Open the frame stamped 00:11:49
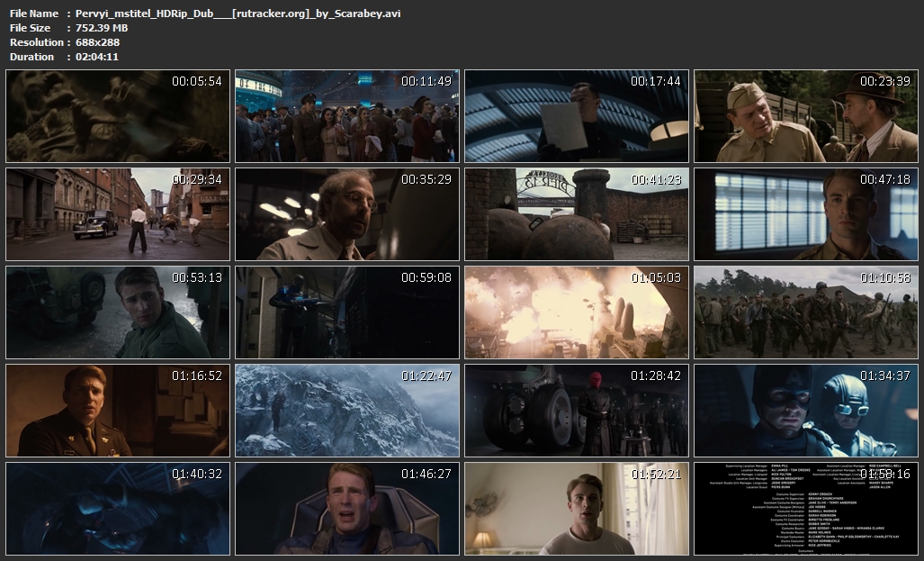The height and width of the screenshot is (561, 924). tap(347, 117)
